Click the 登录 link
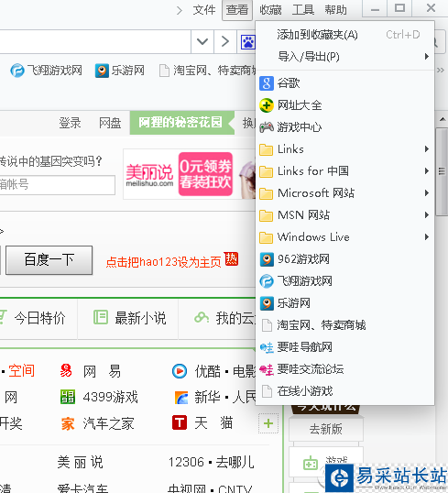This screenshot has height=493, width=448. [71, 123]
